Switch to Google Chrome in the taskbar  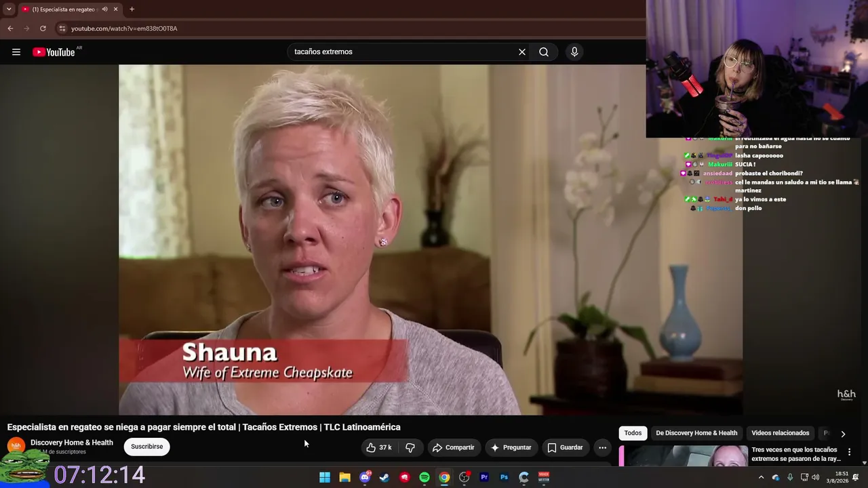(x=444, y=477)
